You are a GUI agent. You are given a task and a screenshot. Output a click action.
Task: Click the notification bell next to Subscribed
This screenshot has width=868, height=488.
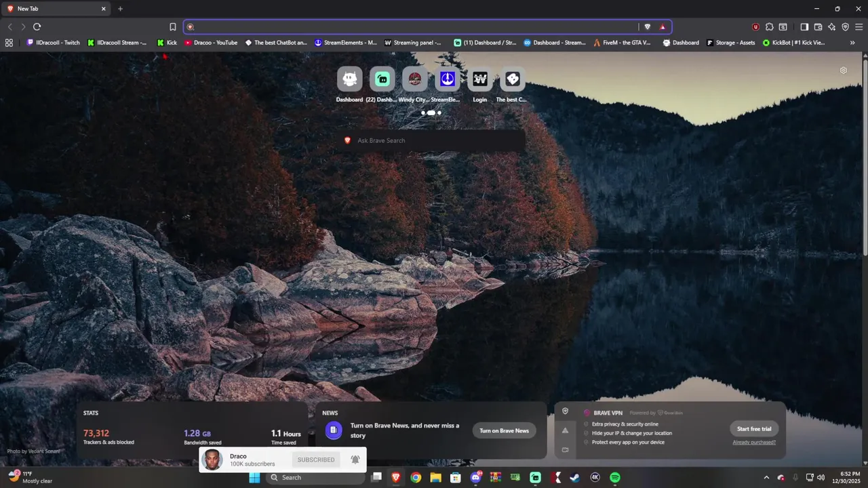pos(355,460)
